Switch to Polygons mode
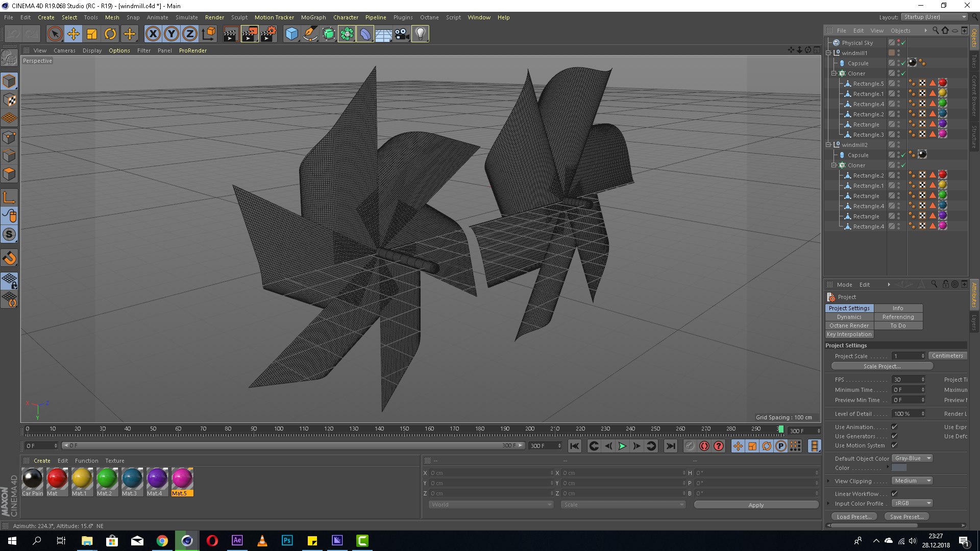The image size is (980, 551). click(x=9, y=174)
